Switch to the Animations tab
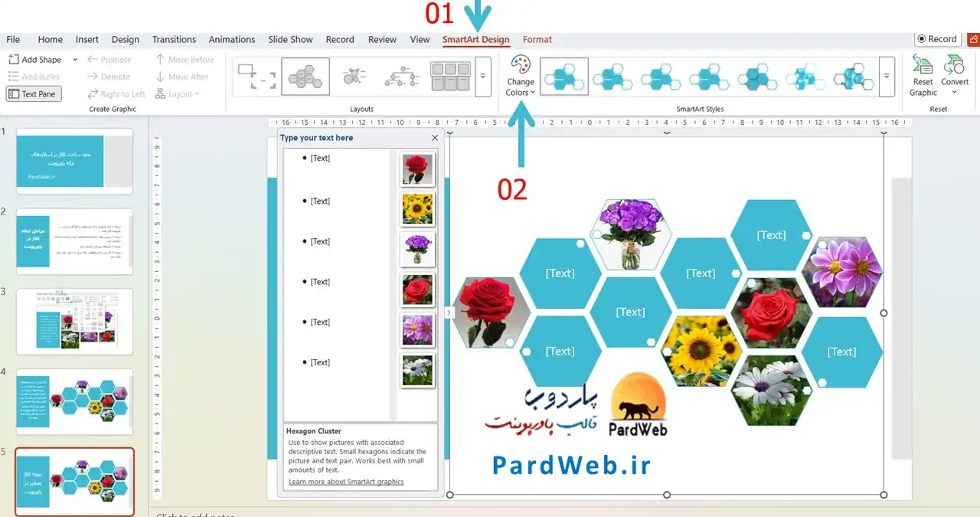The height and width of the screenshot is (517, 980). (x=232, y=40)
